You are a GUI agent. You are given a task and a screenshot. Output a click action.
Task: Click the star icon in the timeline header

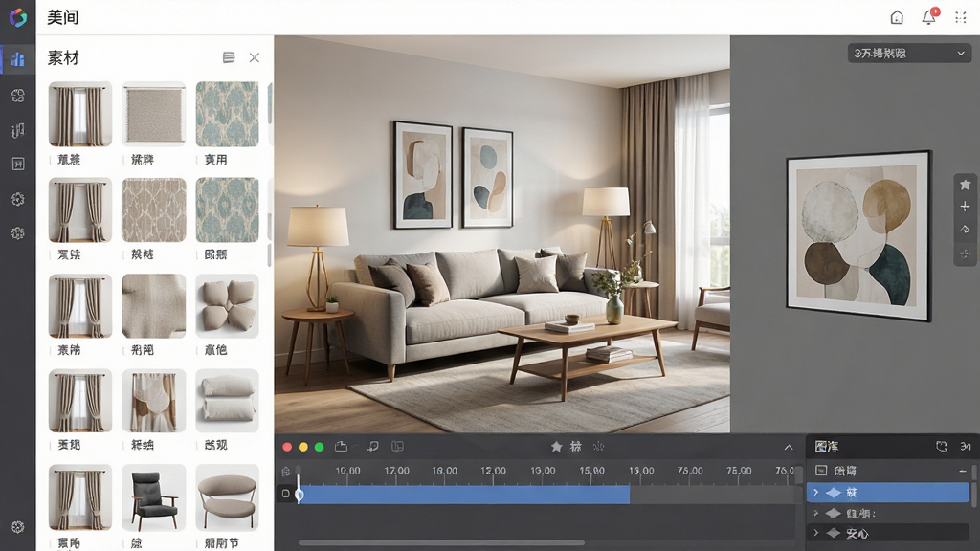(x=556, y=446)
